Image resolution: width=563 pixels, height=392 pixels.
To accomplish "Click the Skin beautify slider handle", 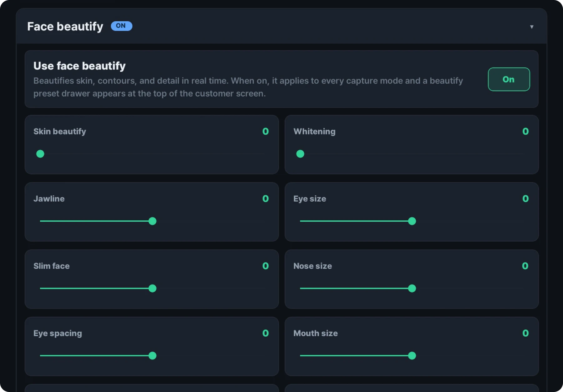I will click(x=40, y=154).
